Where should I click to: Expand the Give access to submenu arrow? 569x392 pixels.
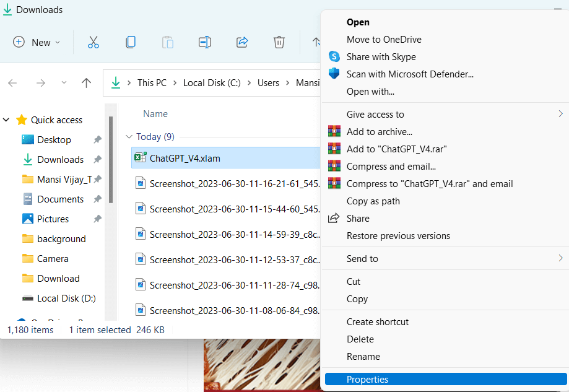(x=560, y=114)
